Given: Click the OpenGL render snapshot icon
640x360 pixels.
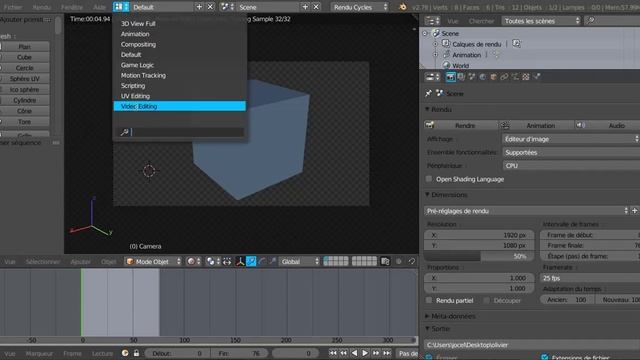Looking at the screenshot, I should (x=385, y=261).
